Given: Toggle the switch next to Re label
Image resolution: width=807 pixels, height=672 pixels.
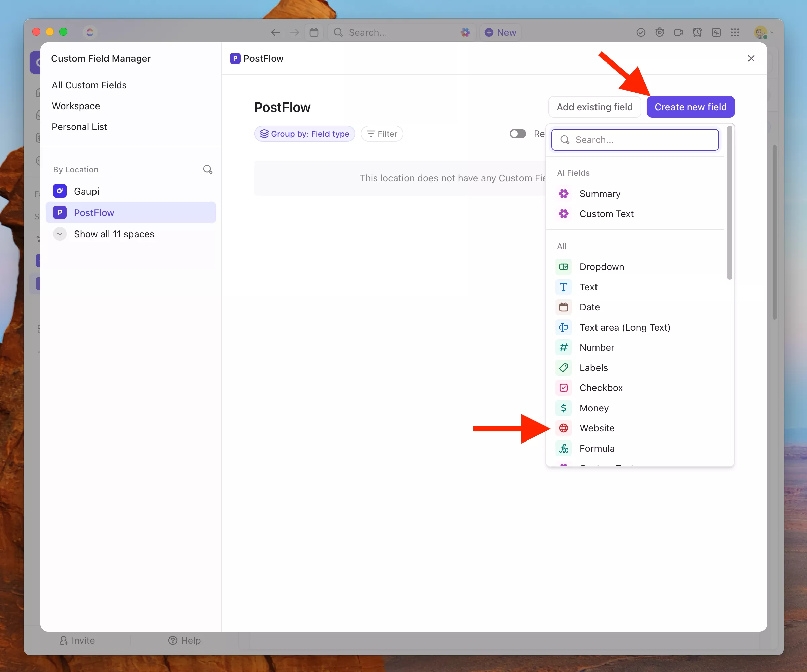Looking at the screenshot, I should pos(517,134).
